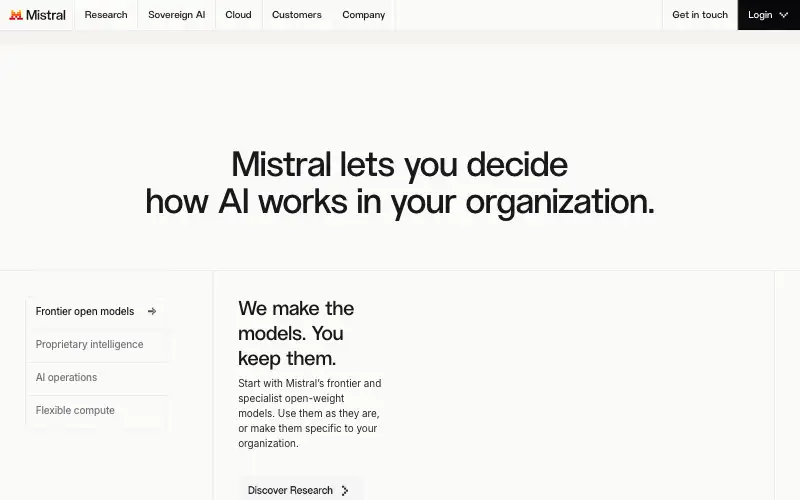Select the Frontier open models tab
800x500 pixels.
pos(96,311)
